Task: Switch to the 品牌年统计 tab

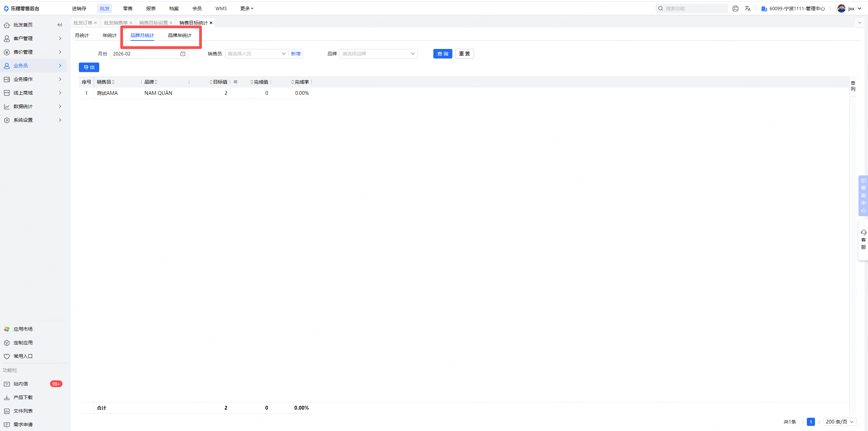Action: (179, 35)
